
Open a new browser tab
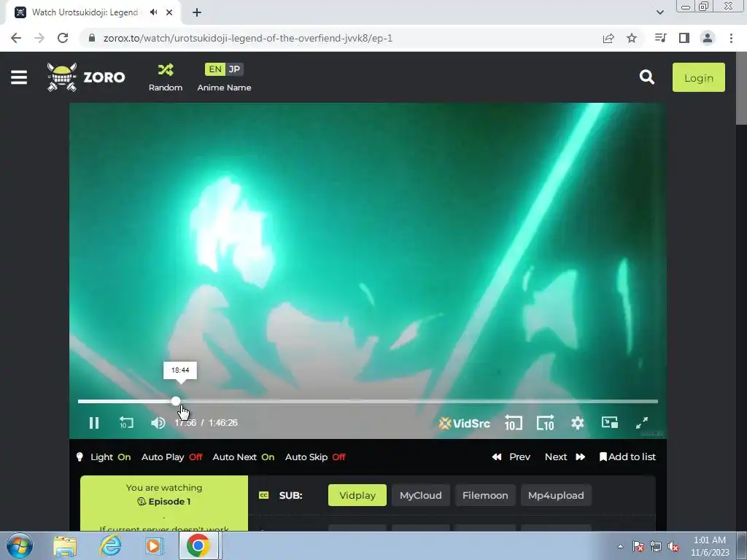pyautogui.click(x=197, y=12)
